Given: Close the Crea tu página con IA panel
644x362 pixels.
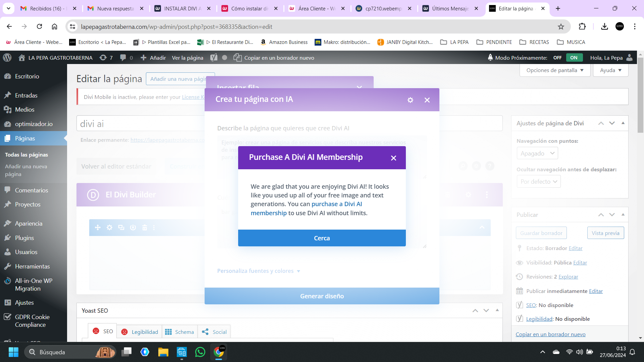Looking at the screenshot, I should [427, 100].
